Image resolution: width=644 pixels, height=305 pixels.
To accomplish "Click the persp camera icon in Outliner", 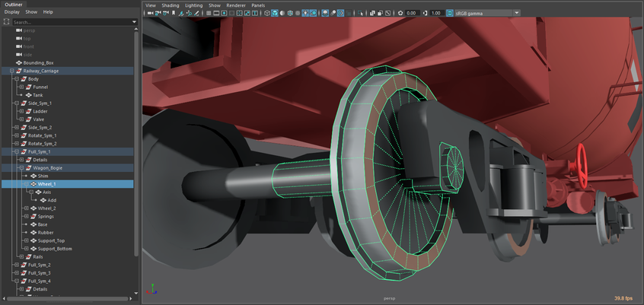I will [x=19, y=30].
